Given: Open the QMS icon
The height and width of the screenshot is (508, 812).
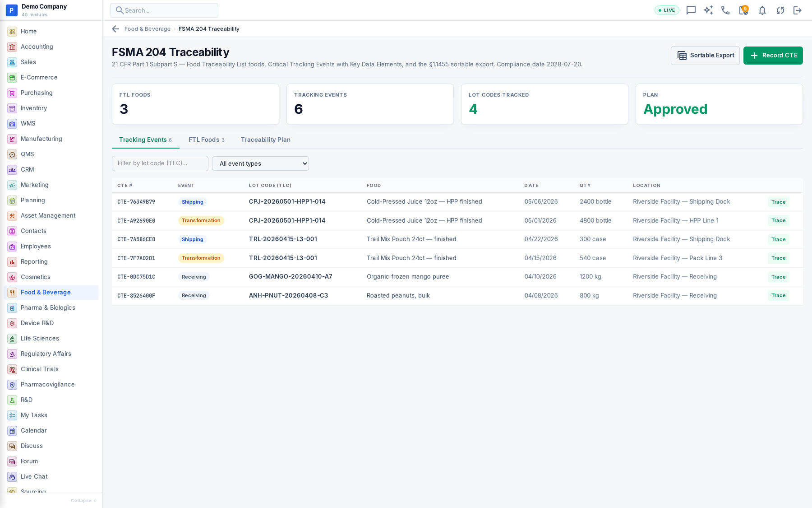Looking at the screenshot, I should (x=12, y=154).
